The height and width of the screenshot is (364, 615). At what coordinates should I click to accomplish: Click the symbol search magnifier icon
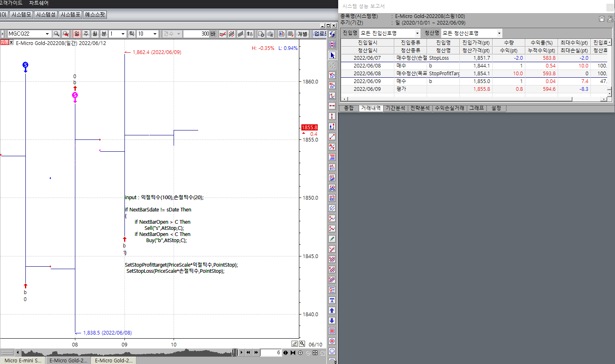click(x=57, y=34)
